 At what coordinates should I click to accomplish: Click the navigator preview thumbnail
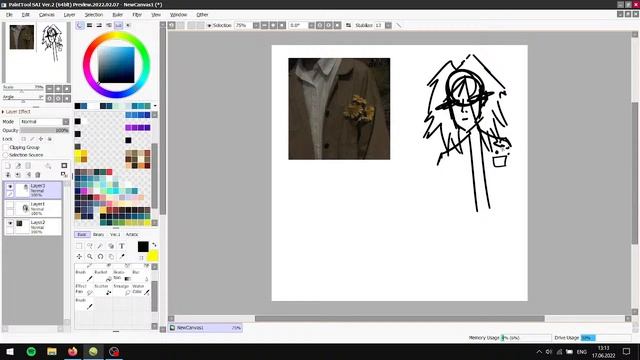(36, 52)
